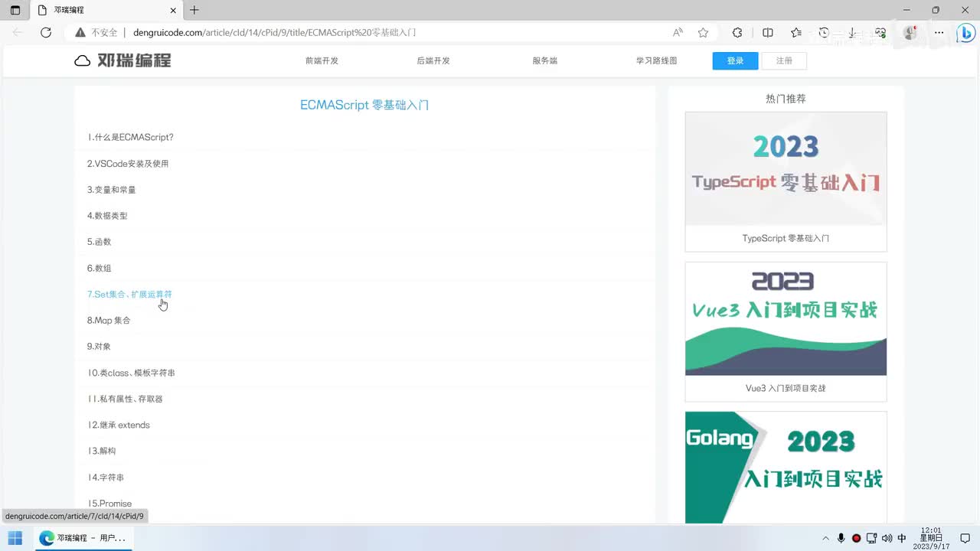Open article 13.解构
Screen dimensions: 980x551
102,452
